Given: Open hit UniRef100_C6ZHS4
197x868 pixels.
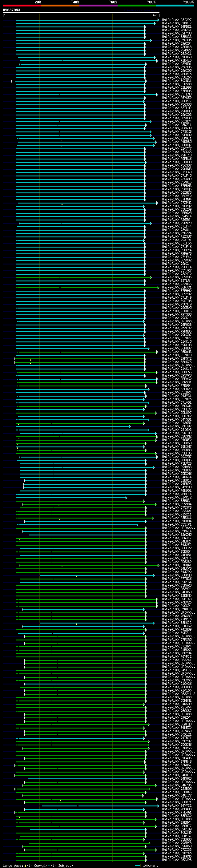Looking at the screenshot, I should tap(176, 121).
